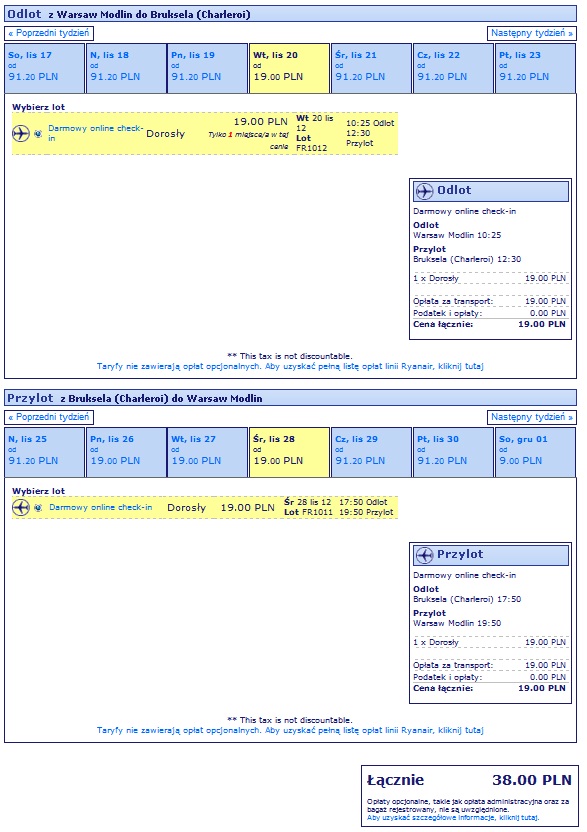This screenshot has width=587, height=832.
Task: Click the flight number FR1011
Action: click(x=317, y=512)
